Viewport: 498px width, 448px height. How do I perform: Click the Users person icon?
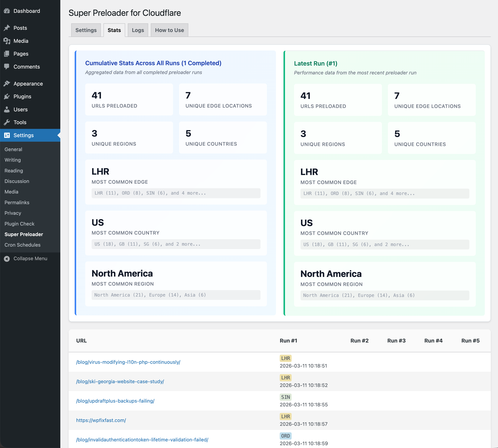(7, 109)
